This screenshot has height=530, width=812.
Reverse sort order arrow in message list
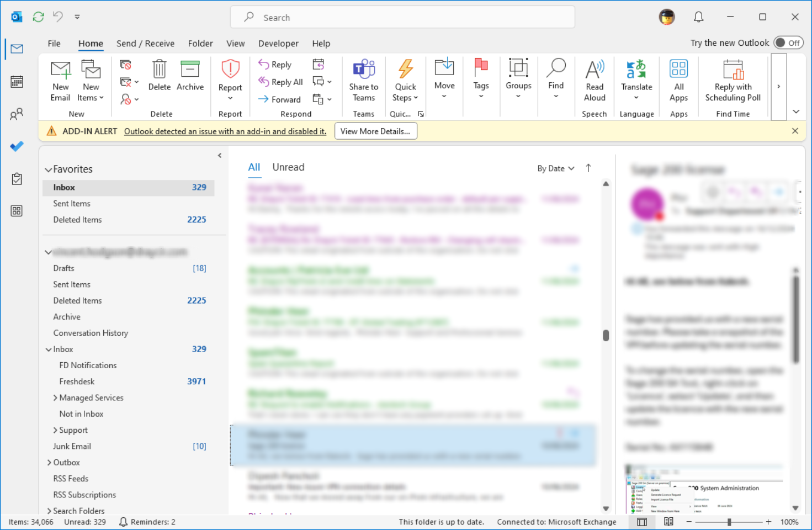tap(588, 168)
